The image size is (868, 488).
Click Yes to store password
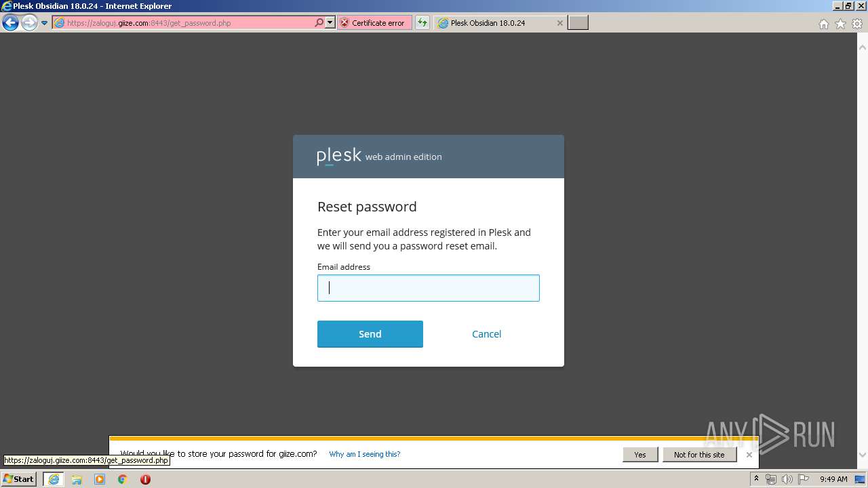pyautogui.click(x=640, y=455)
